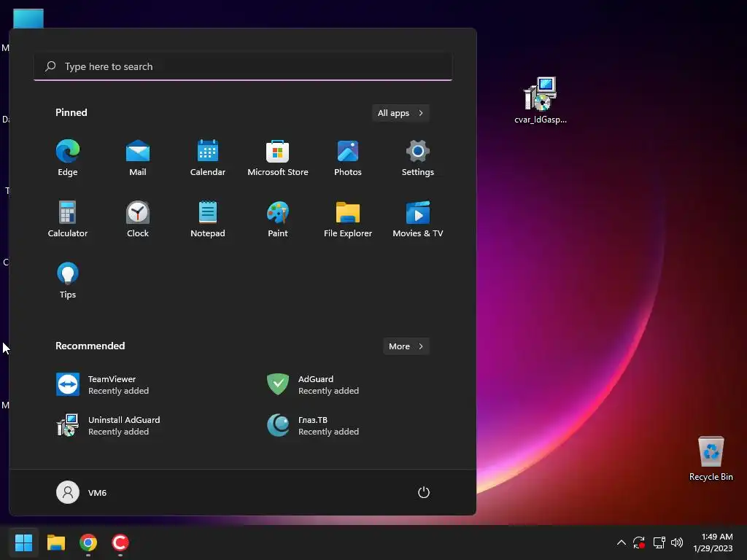Focus the Type here to search box
The width and height of the screenshot is (747, 560).
click(x=243, y=66)
